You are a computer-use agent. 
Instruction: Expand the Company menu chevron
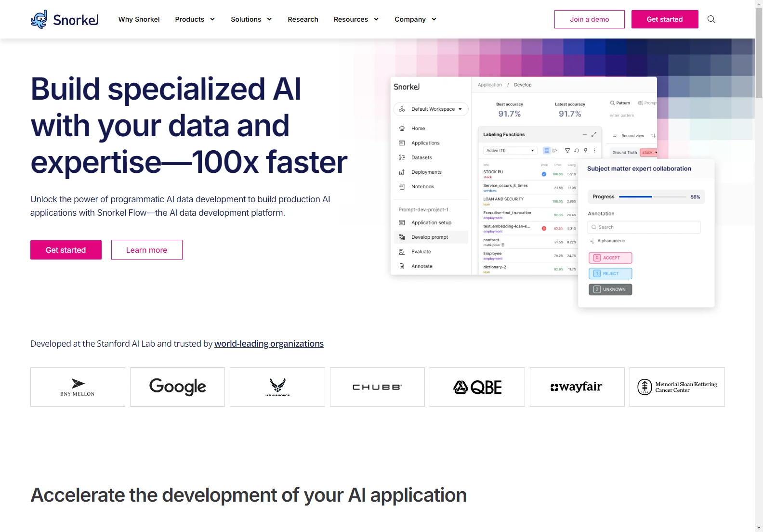tap(434, 19)
